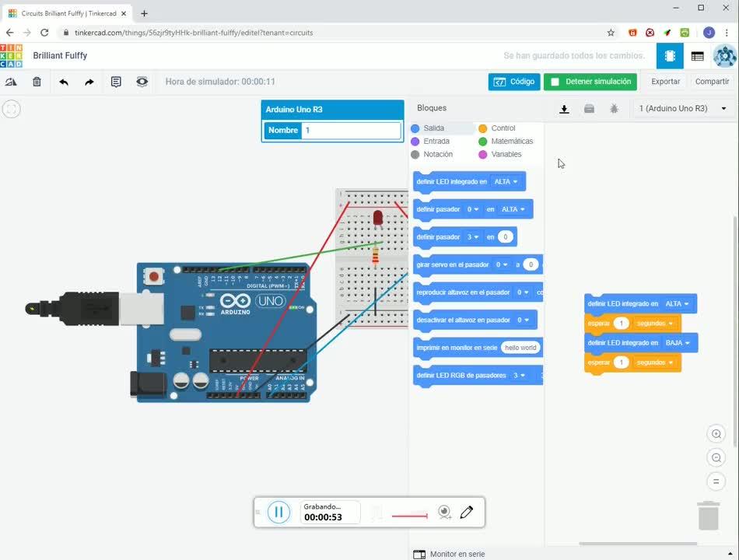The width and height of the screenshot is (739, 560).
Task: Click the Nombre input field
Action: pyautogui.click(x=351, y=131)
